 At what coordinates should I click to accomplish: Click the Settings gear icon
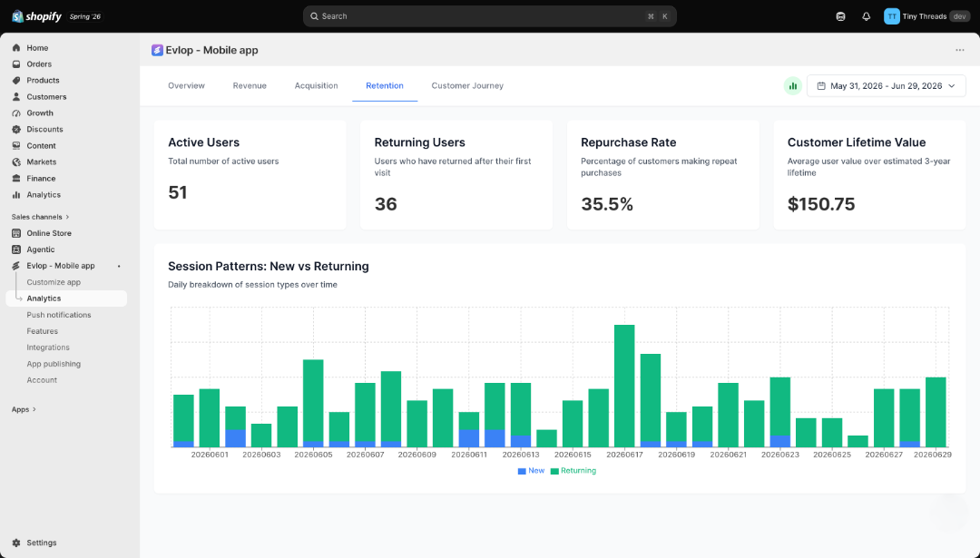click(x=16, y=543)
